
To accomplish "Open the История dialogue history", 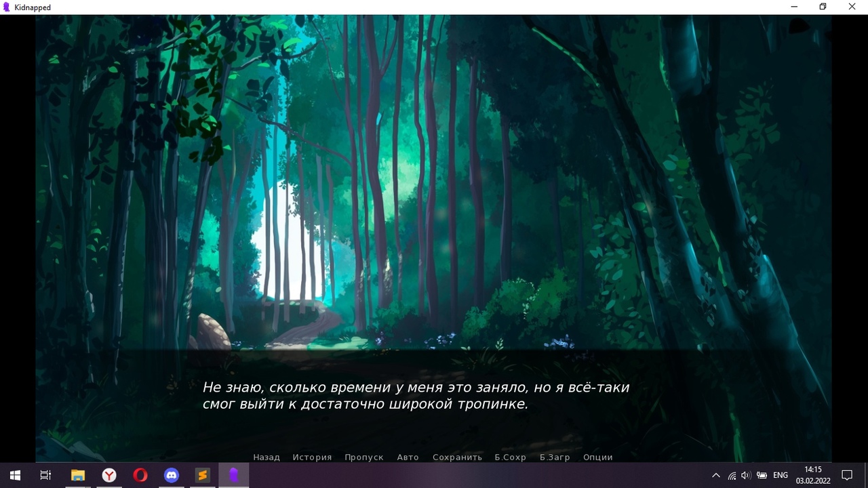I will coord(312,457).
